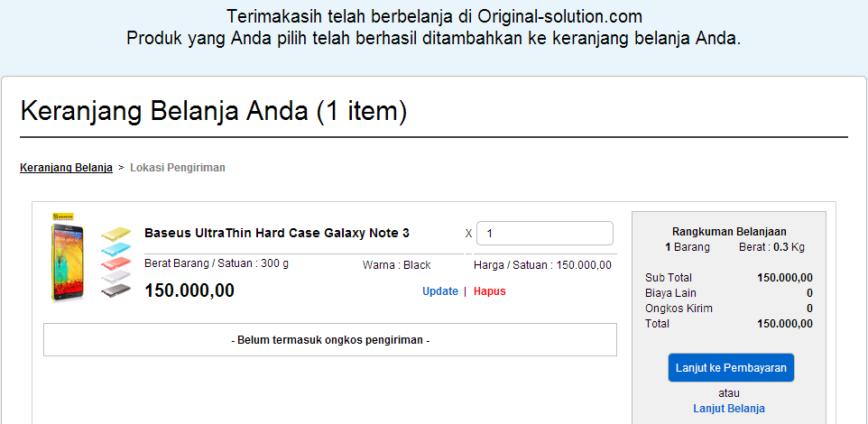868x424 pixels.
Task: Click the Belum termasuk ongkos pengiriman notice
Action: (330, 340)
